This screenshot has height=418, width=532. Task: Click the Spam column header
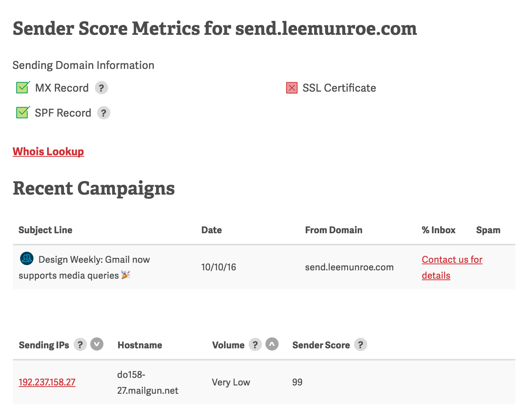488,230
